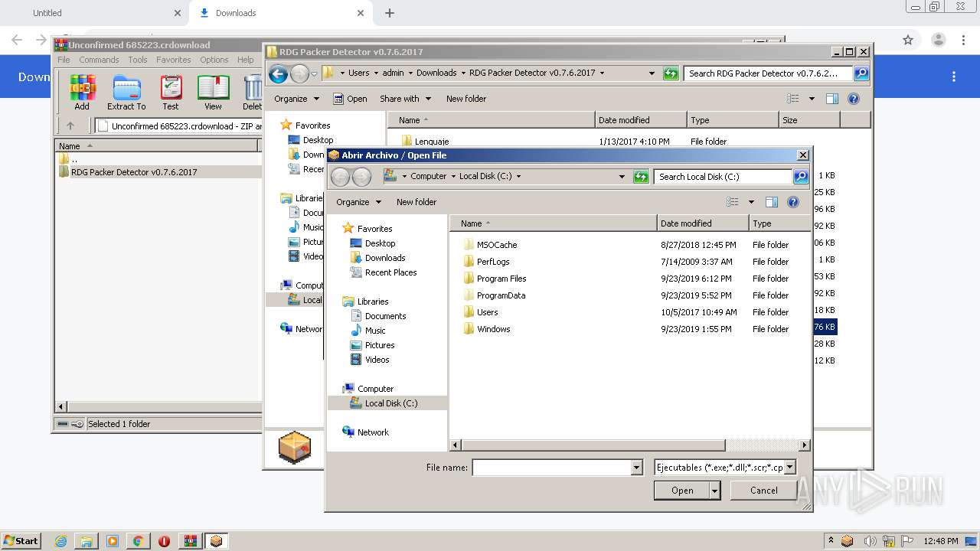
Task: Click admin breadcrumb in explorer address bar
Action: pos(393,73)
